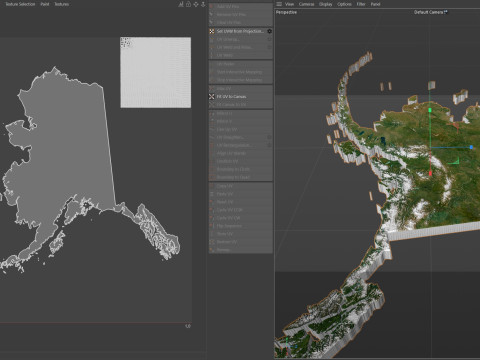Click the blue Z-axis gizmo handle
The height and width of the screenshot is (360, 480).
[471, 147]
